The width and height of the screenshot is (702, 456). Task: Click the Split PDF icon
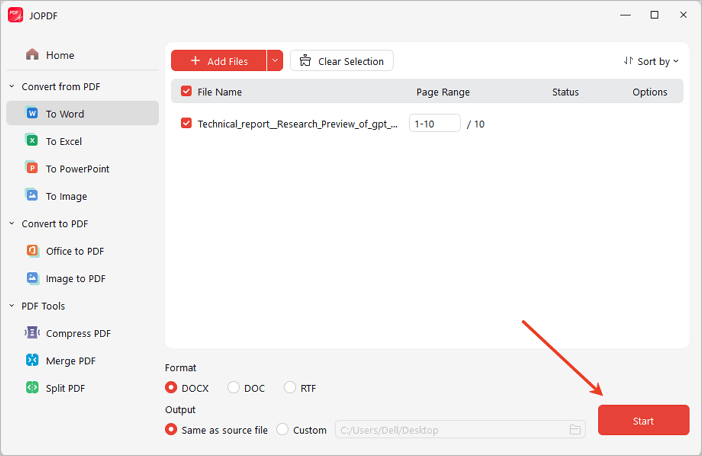click(x=32, y=387)
